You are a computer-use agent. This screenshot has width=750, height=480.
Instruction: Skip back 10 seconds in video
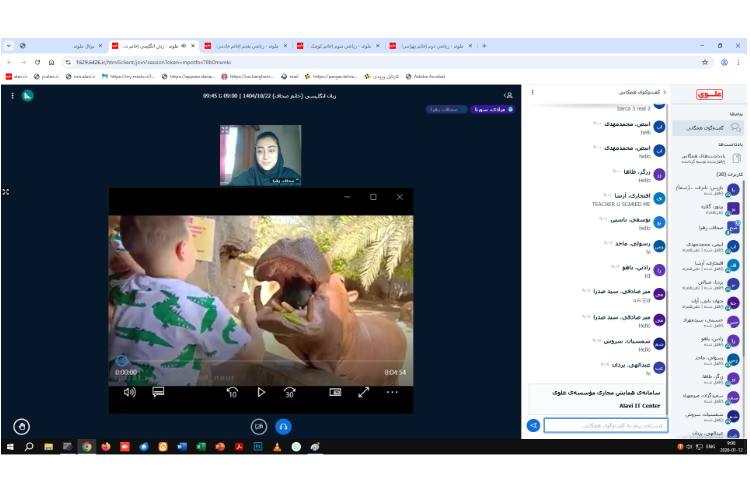pyautogui.click(x=232, y=393)
